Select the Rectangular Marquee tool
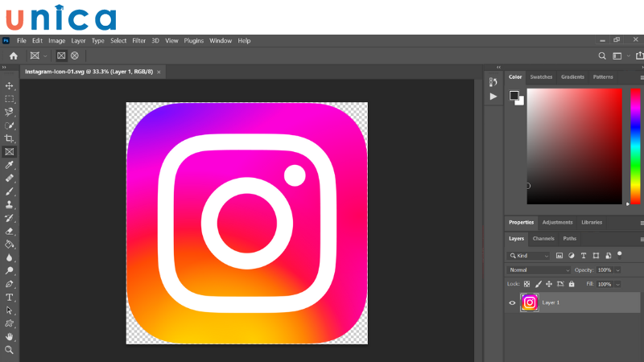 pos(9,99)
